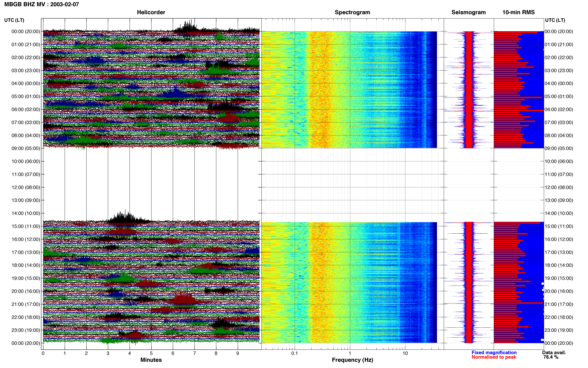Click the '10' frequency tick label

click(405, 353)
